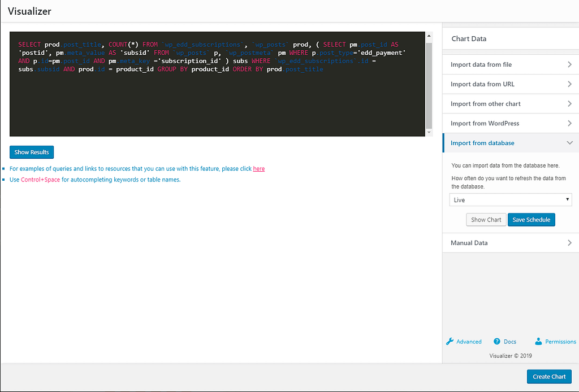Click the Docs question mark icon
579x392 pixels.
point(497,341)
